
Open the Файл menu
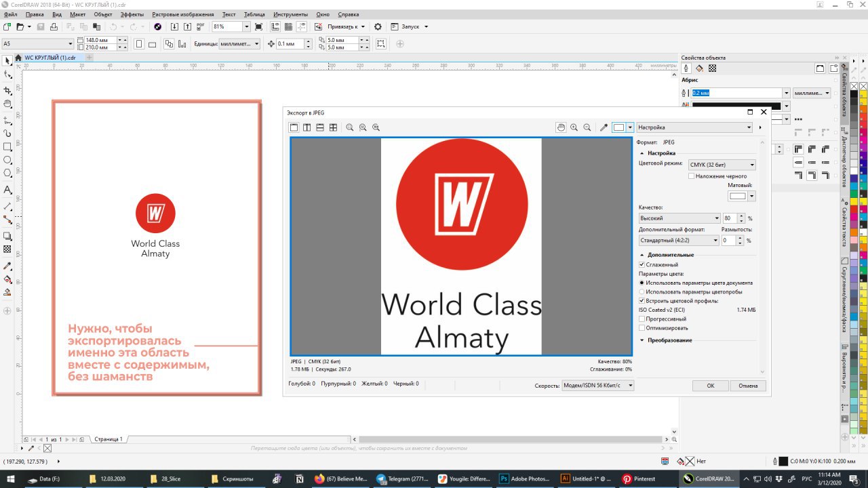pyautogui.click(x=11, y=14)
